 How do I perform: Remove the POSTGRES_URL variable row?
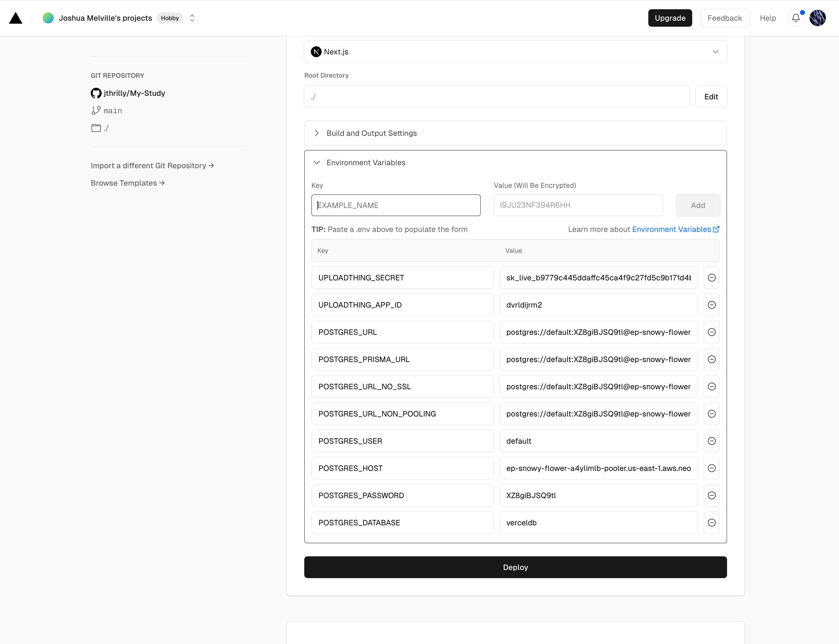(711, 332)
